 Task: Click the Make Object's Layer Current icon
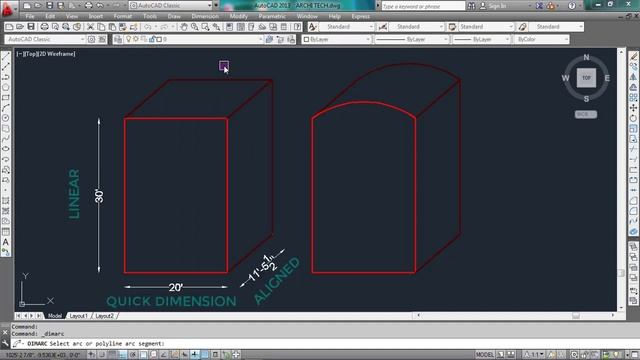269,39
